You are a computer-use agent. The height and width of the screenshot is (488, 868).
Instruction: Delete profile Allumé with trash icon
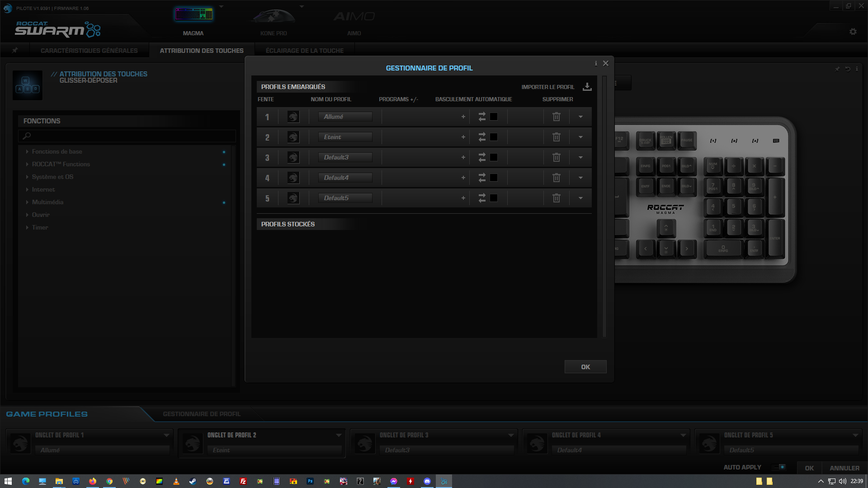[557, 117]
